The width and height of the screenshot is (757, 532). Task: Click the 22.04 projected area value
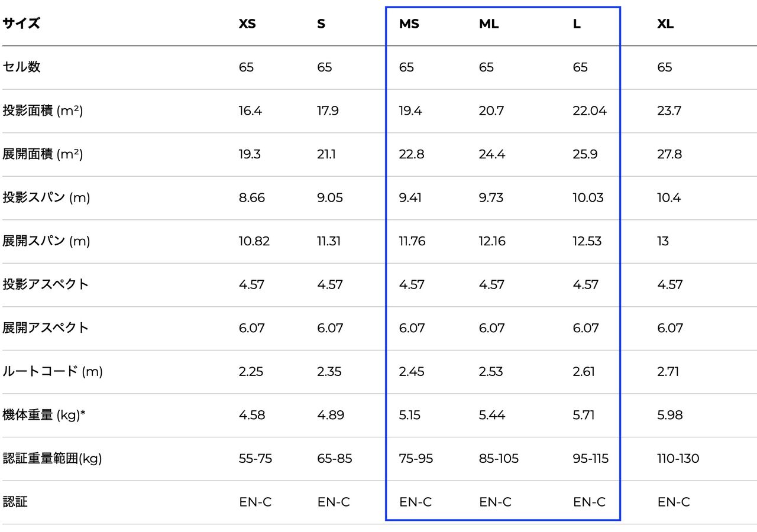tap(590, 111)
